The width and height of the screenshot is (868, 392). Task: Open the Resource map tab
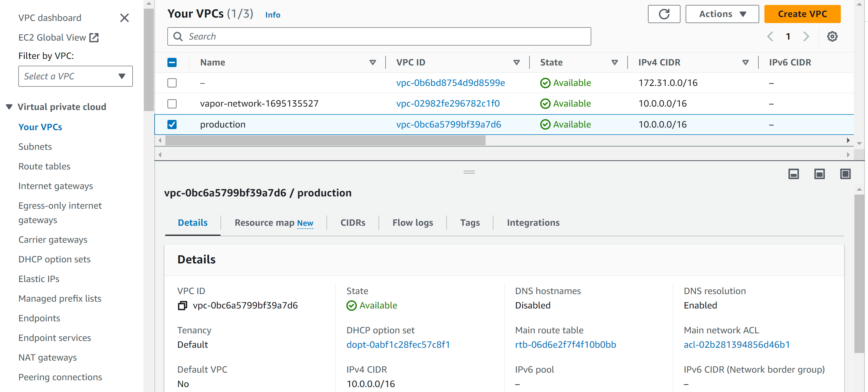[x=274, y=223]
